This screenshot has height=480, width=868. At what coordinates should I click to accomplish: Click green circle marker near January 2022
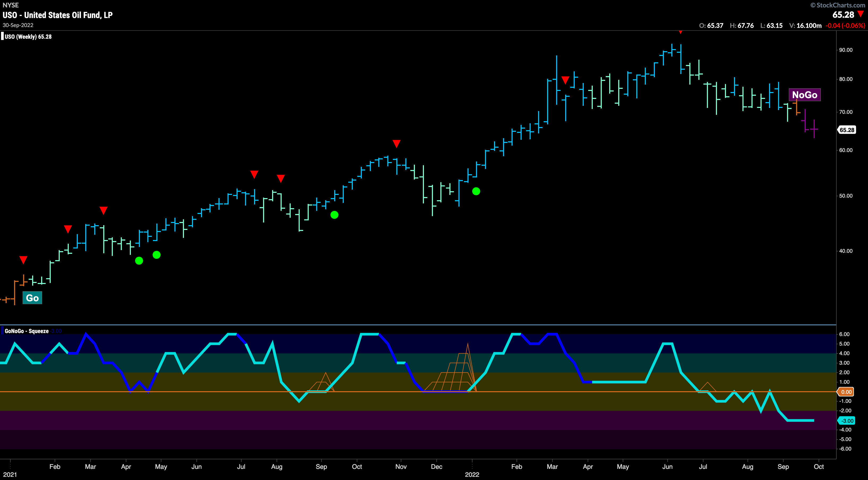(x=476, y=191)
